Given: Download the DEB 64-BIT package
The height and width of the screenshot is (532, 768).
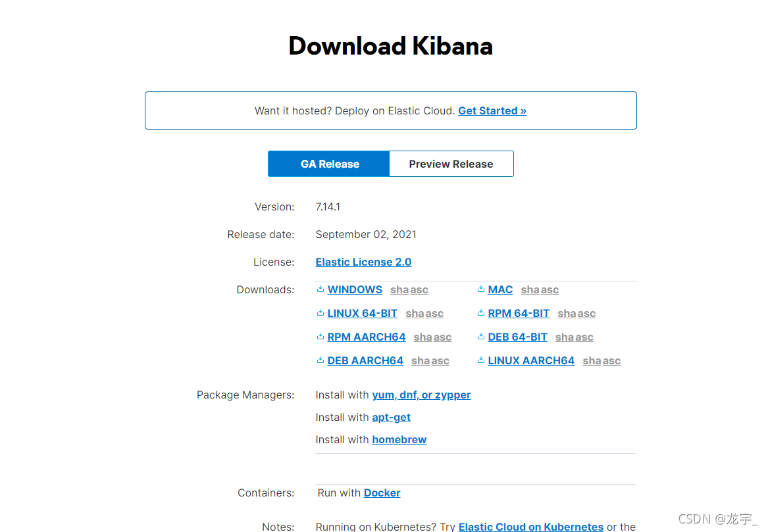Looking at the screenshot, I should click(517, 337).
